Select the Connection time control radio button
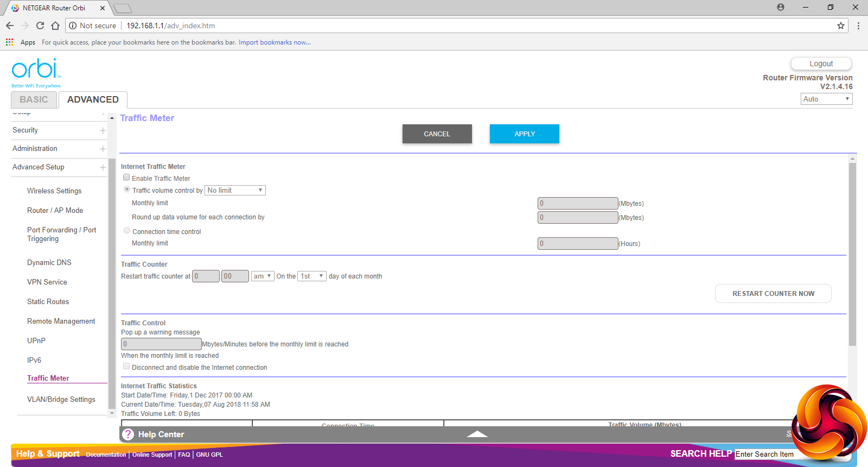This screenshot has height=467, width=868. 127,231
